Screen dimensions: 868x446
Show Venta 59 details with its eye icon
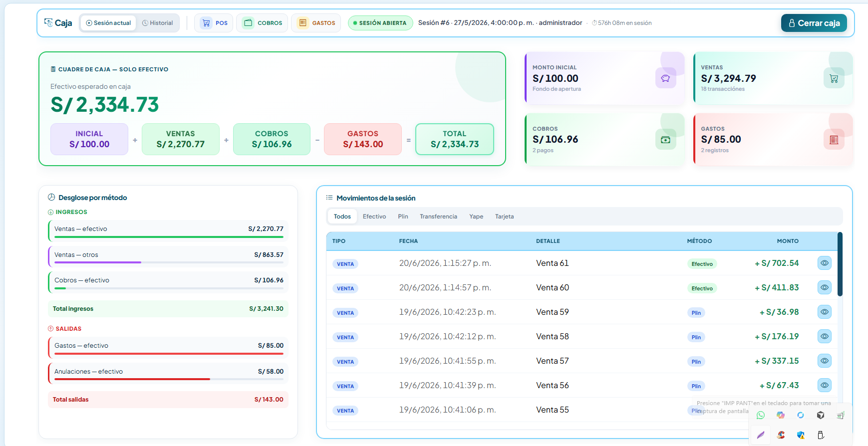(825, 312)
